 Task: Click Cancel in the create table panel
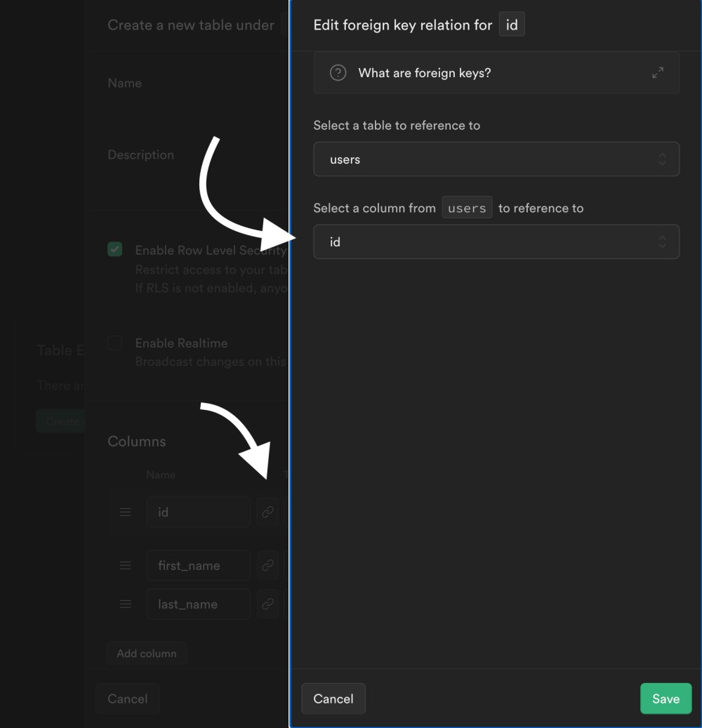pos(128,699)
